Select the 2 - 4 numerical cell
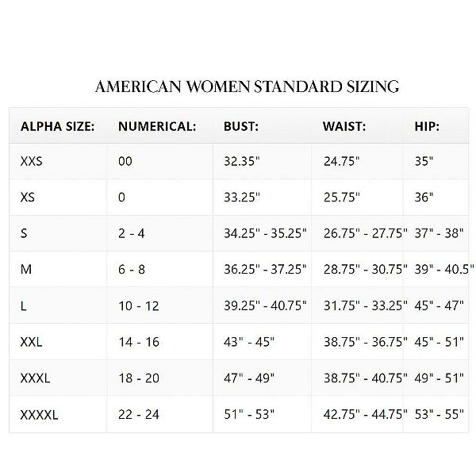 click(132, 233)
